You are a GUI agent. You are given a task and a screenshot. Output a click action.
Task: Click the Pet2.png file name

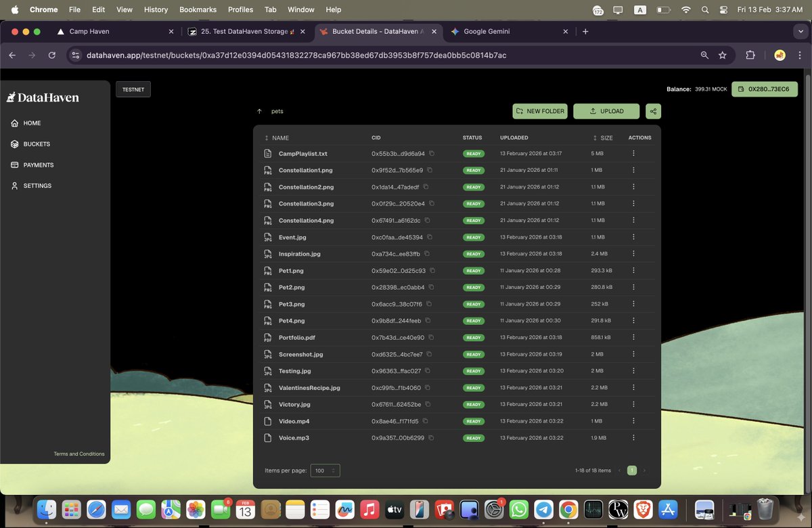click(x=292, y=287)
